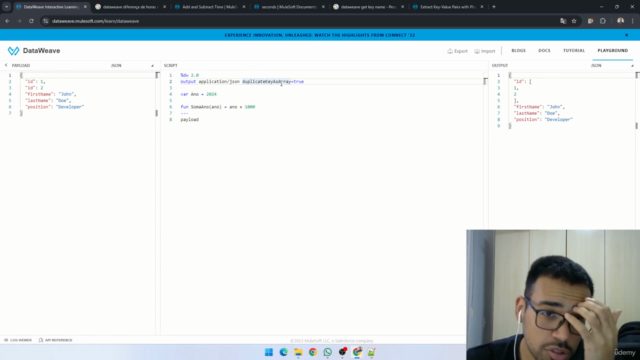The height and width of the screenshot is (360, 640).
Task: Open the Windows Start menu
Action: click(269, 352)
